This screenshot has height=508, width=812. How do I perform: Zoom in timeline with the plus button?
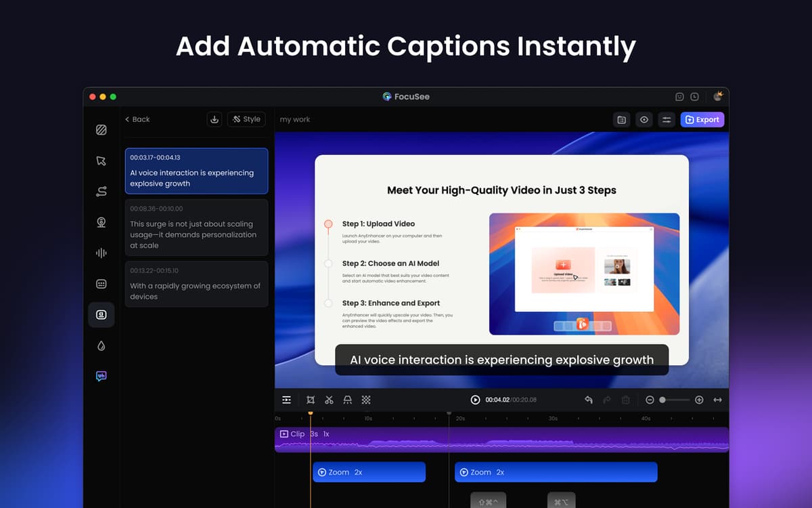point(699,400)
